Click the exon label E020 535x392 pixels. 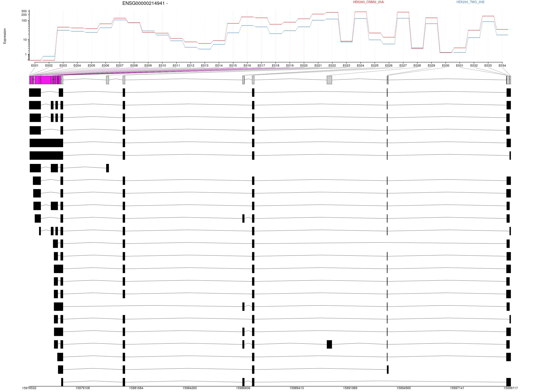304,65
